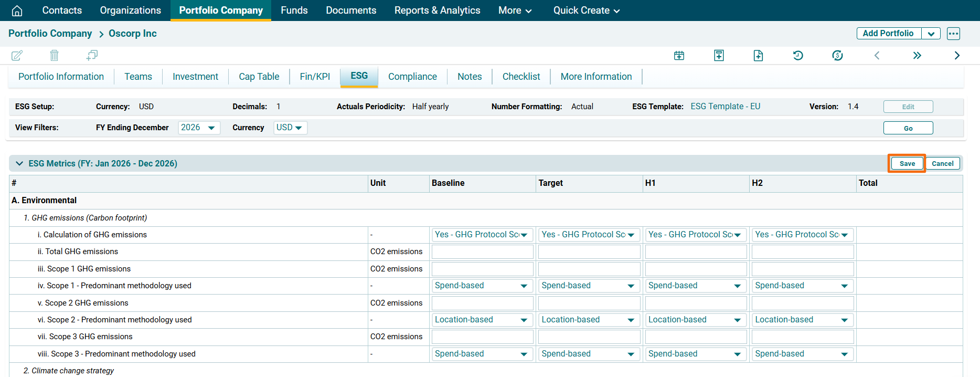This screenshot has height=377, width=980.
Task: Open the ESG Template - EU link
Action: [x=725, y=107]
